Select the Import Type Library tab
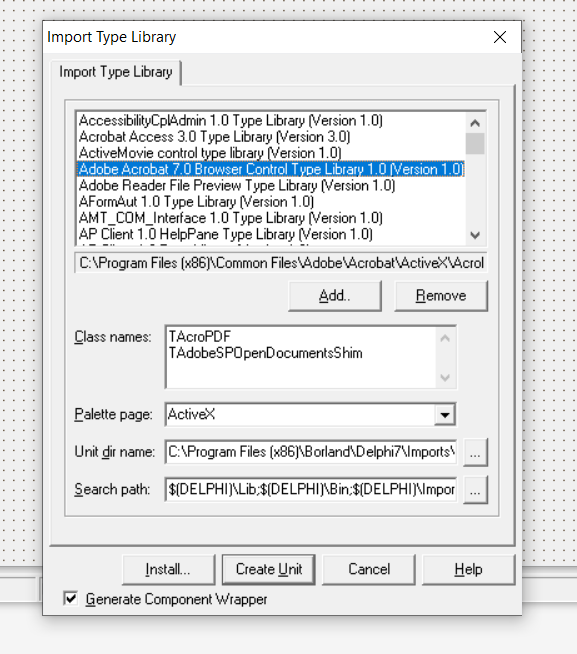 point(116,72)
